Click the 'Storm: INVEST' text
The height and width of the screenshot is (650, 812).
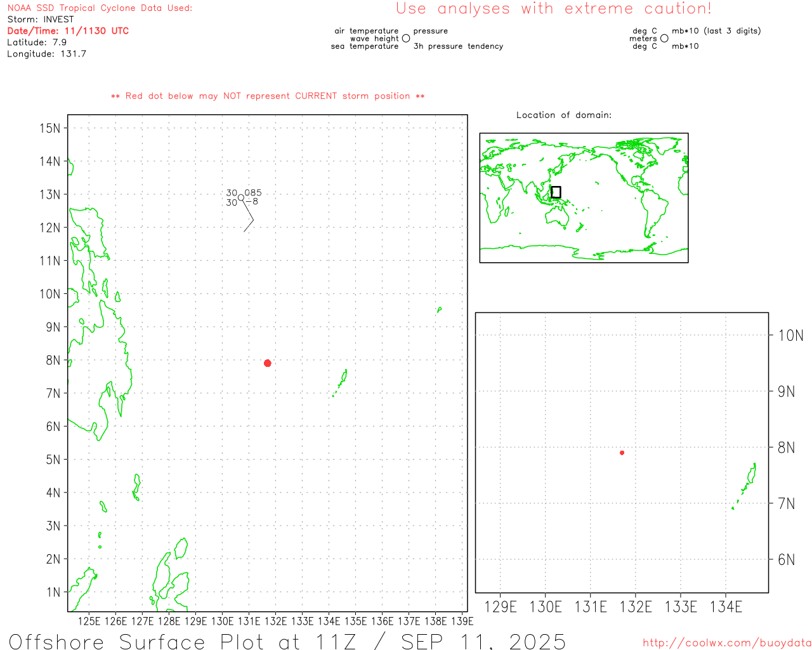point(41,20)
